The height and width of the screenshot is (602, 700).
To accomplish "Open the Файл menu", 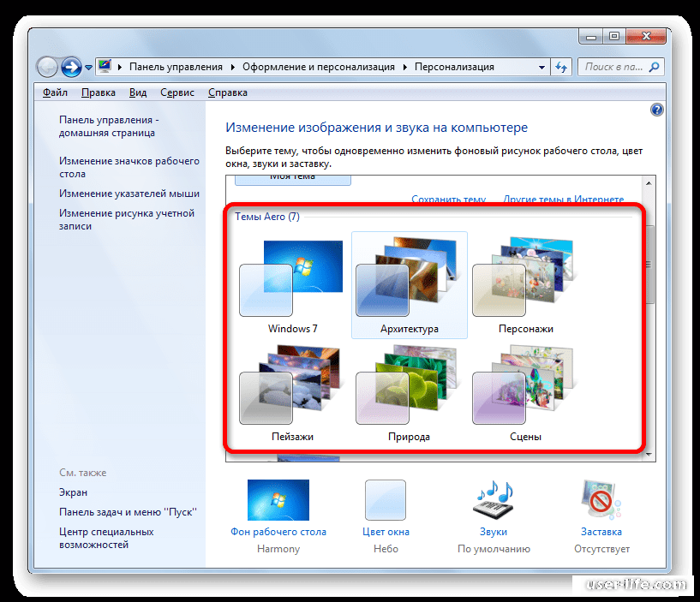I will [55, 92].
